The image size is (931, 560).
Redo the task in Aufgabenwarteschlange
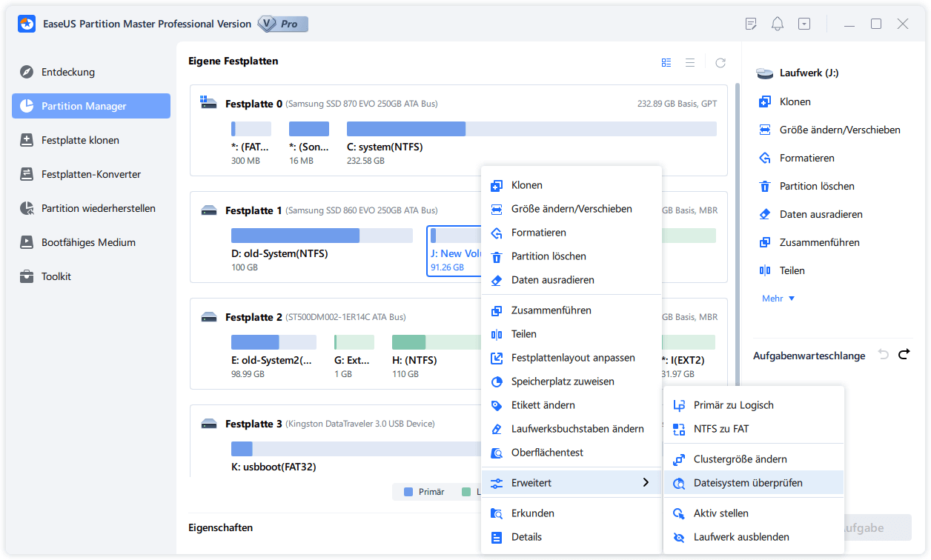904,355
